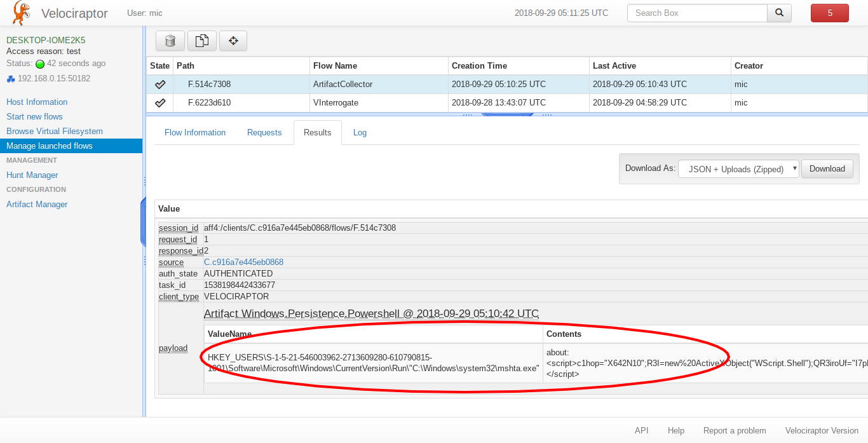The image size is (868, 443).
Task: Click Velociraptor Version footer link
Action: pos(822,430)
